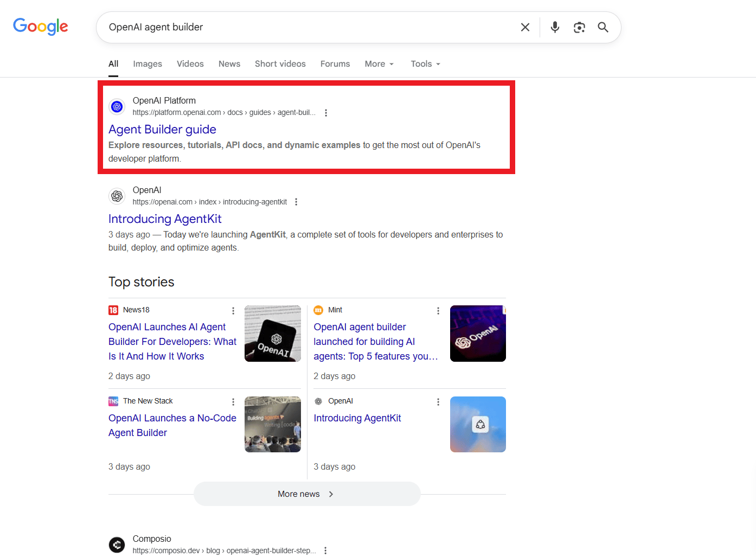Open more options for the News18 story
Viewport: 756px width, 557px height.
(233, 311)
